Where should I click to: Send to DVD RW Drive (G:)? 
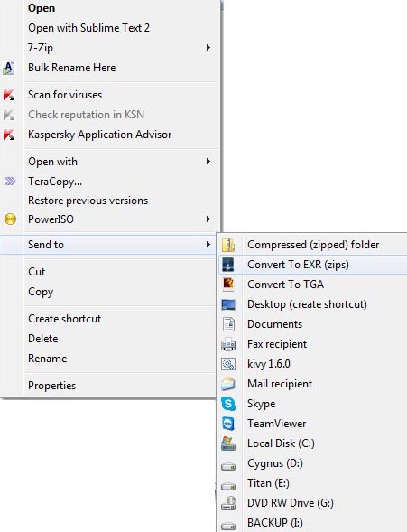tap(291, 503)
